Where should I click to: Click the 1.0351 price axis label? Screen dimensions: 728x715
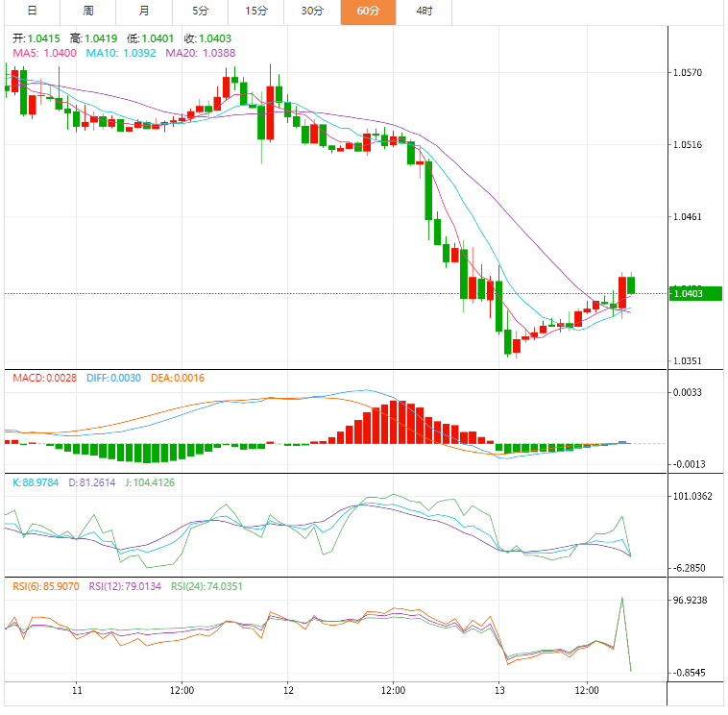[x=688, y=361]
